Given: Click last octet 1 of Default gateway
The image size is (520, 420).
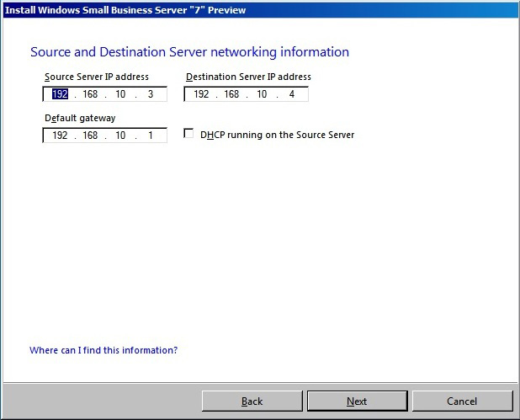Looking at the screenshot, I should 151,135.
